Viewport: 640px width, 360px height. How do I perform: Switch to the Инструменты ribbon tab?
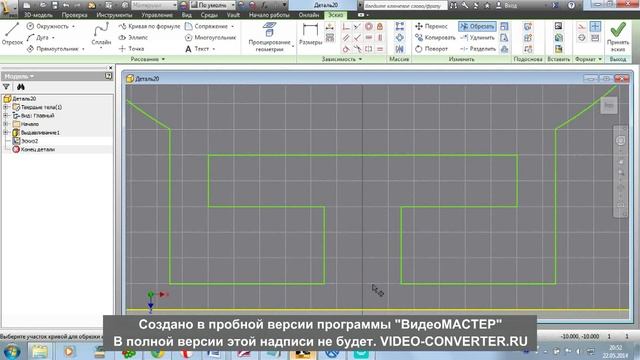(x=114, y=15)
